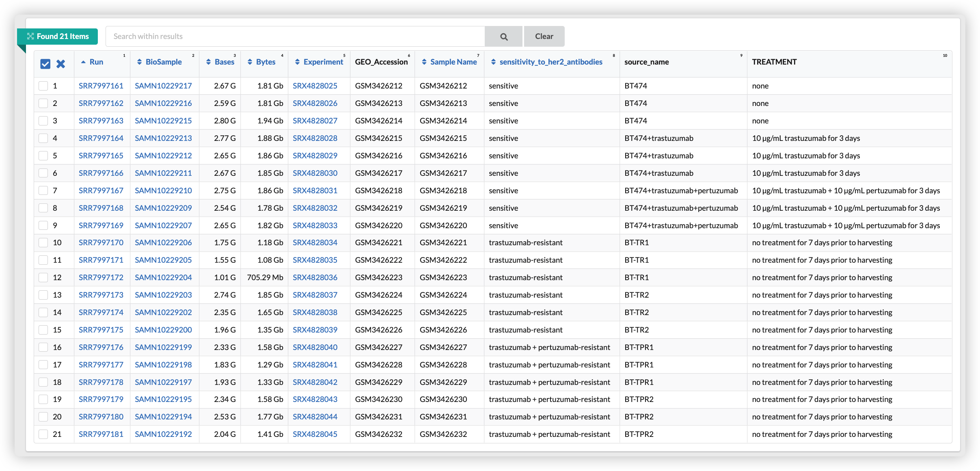The width and height of the screenshot is (980, 471).
Task: Click the ascending sort arrow beside Run
Action: 83,62
